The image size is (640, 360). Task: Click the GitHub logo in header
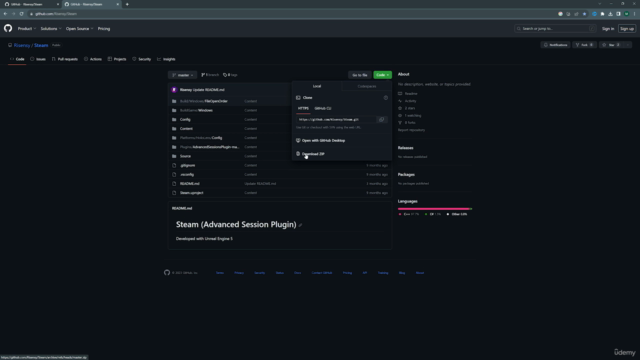[x=8, y=28]
